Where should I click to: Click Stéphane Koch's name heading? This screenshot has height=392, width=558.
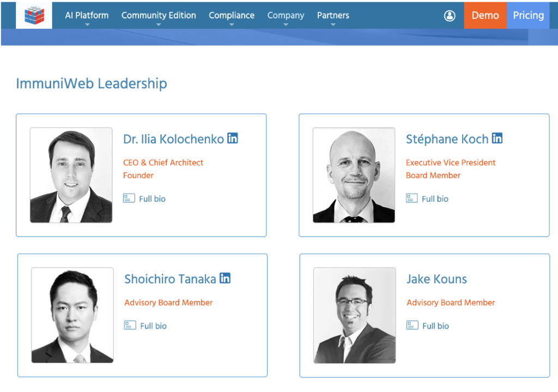[447, 139]
